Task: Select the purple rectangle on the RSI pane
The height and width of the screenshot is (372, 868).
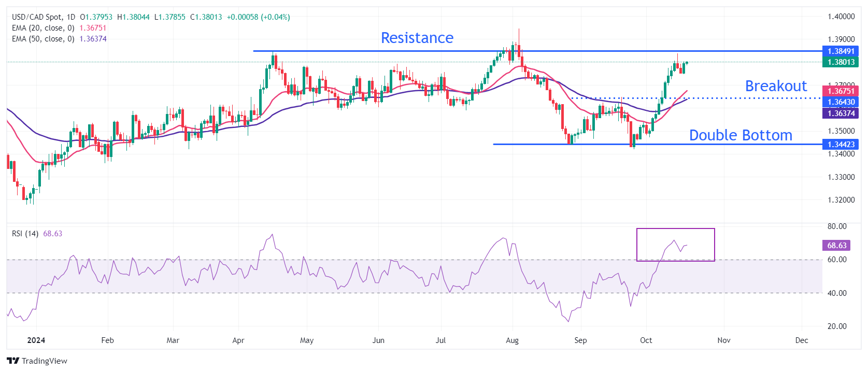Action: click(675, 229)
